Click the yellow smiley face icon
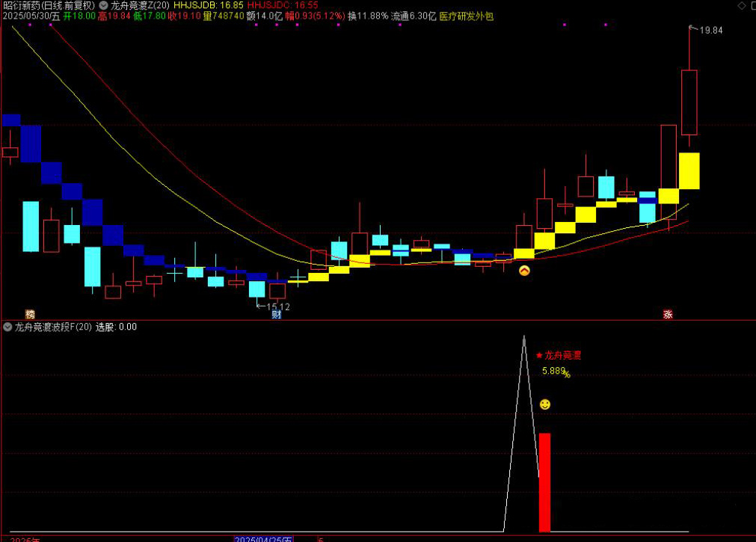This screenshot has width=756, height=542. click(545, 404)
